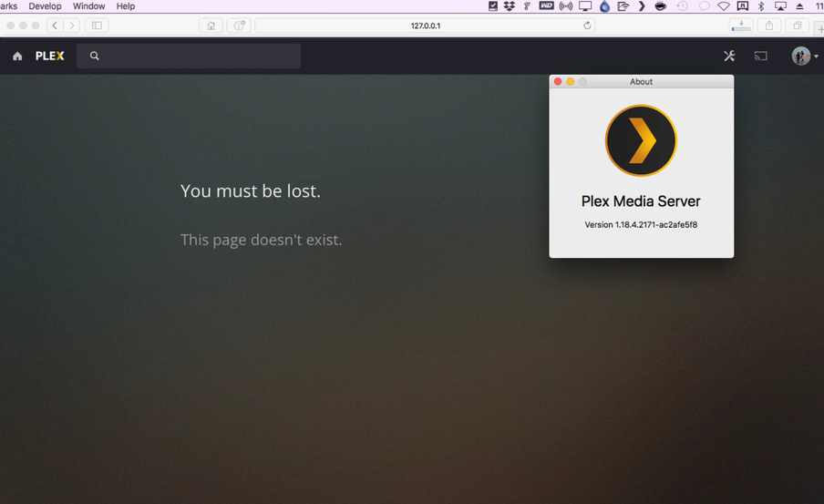This screenshot has width=824, height=504.
Task: Click the speech bubble menu bar icon
Action: click(x=705, y=6)
